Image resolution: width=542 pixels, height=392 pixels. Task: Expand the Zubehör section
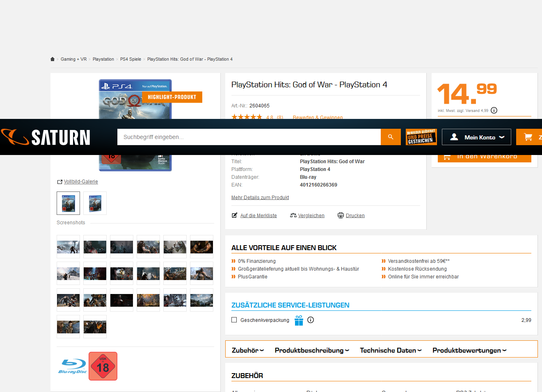tap(248, 350)
